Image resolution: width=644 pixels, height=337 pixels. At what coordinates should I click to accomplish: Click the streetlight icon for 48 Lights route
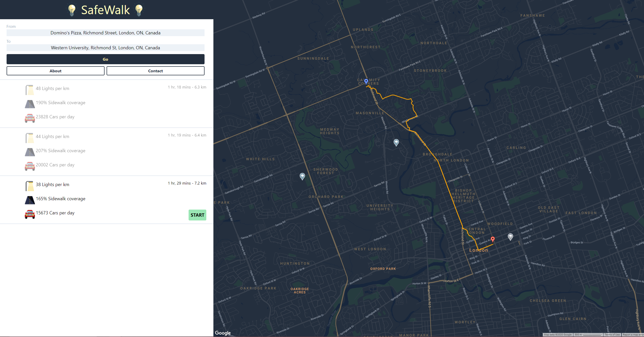tap(30, 90)
